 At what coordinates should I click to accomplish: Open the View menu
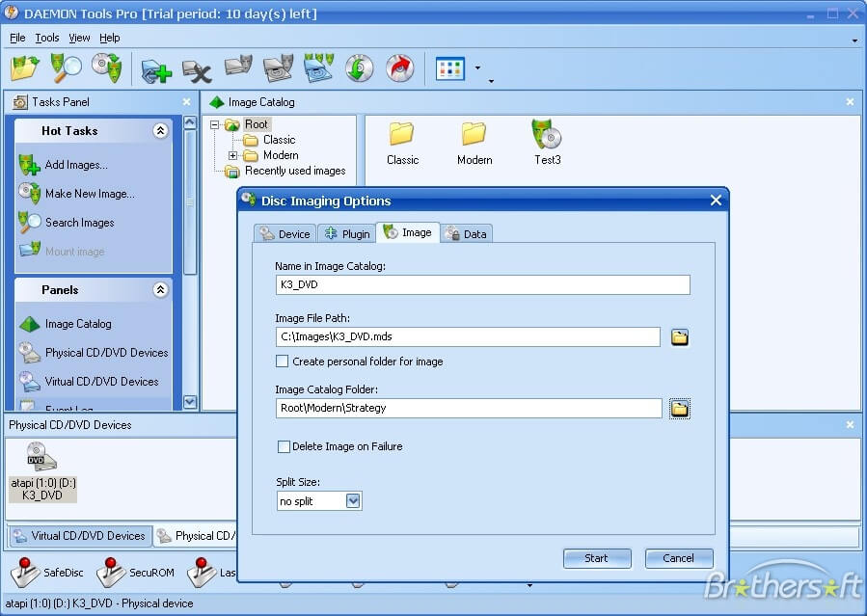pos(79,38)
